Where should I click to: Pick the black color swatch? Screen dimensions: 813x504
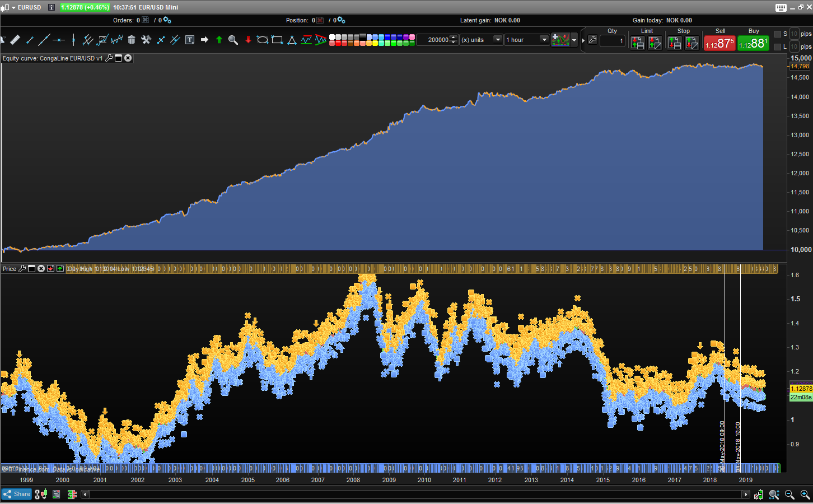click(x=363, y=37)
